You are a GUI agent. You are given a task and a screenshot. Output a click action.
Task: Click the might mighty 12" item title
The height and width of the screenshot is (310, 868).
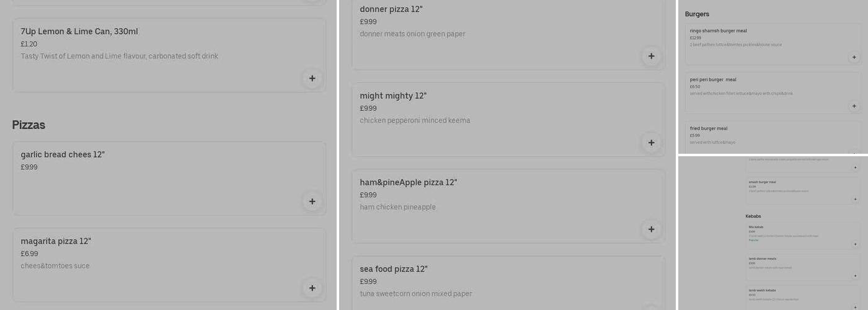[x=393, y=96]
